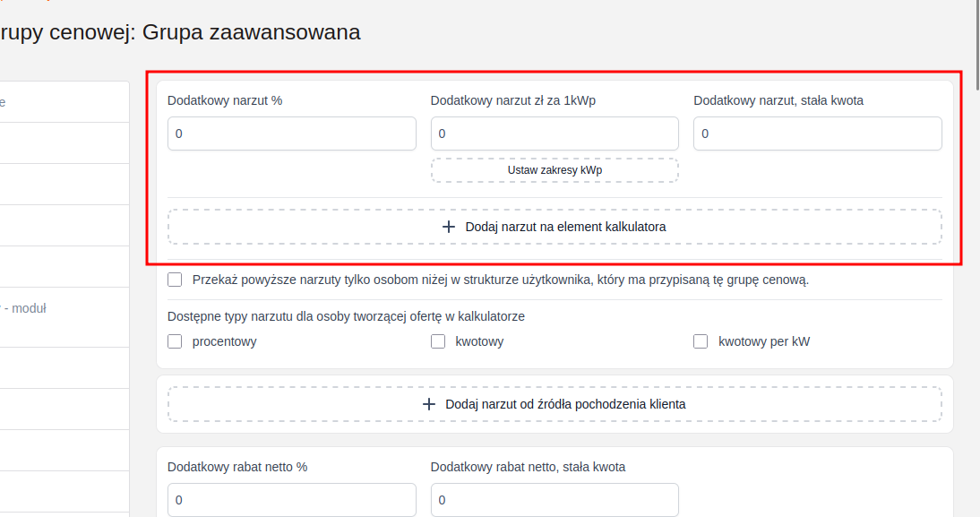Image resolution: width=980 pixels, height=517 pixels.
Task: Click the plus icon in 'Dodaj narzut na element kalkulatora'
Action: (x=449, y=227)
